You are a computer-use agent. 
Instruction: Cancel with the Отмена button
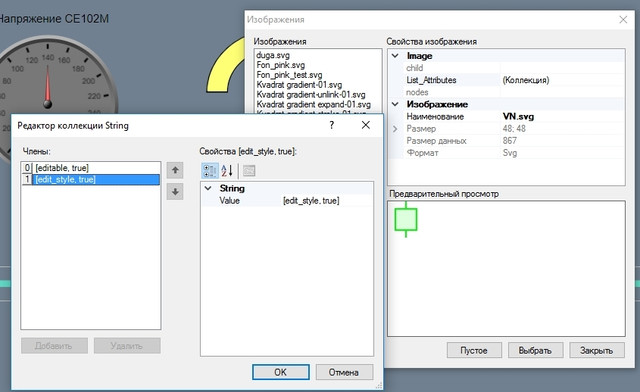[344, 372]
